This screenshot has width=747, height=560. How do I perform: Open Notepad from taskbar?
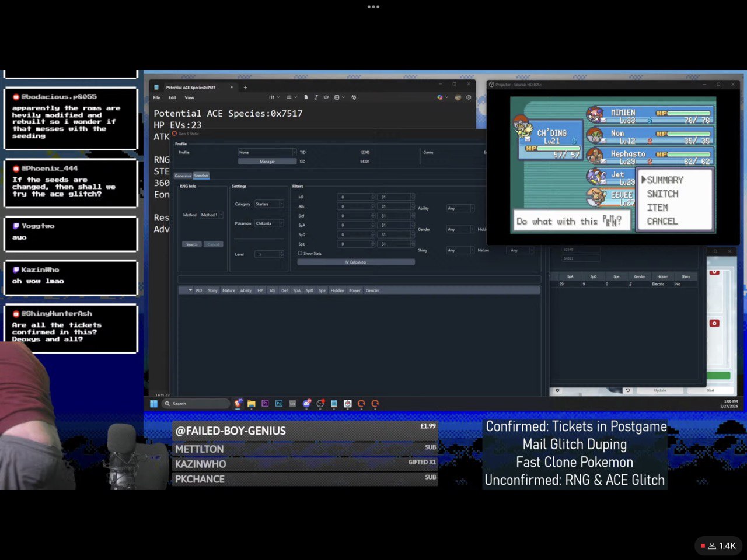(x=334, y=404)
